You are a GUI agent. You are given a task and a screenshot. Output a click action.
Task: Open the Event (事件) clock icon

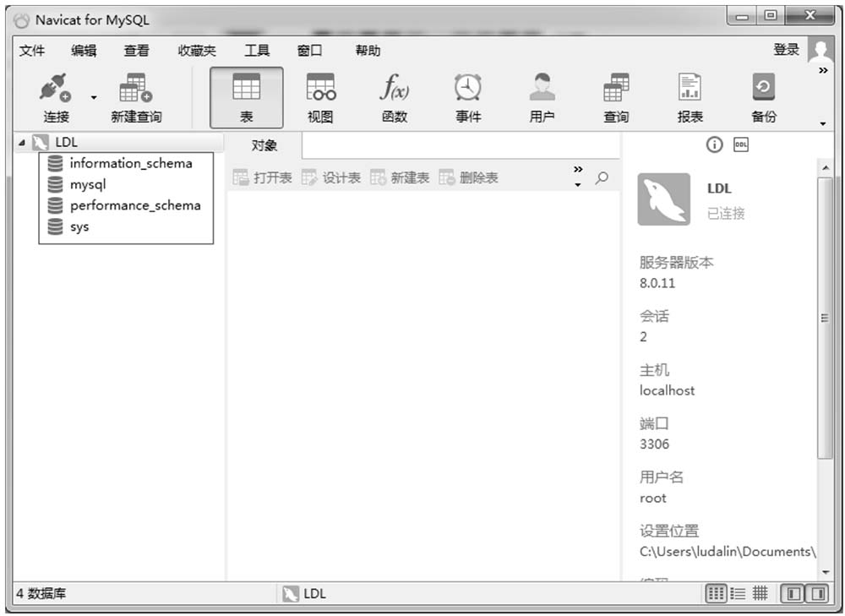click(x=468, y=87)
